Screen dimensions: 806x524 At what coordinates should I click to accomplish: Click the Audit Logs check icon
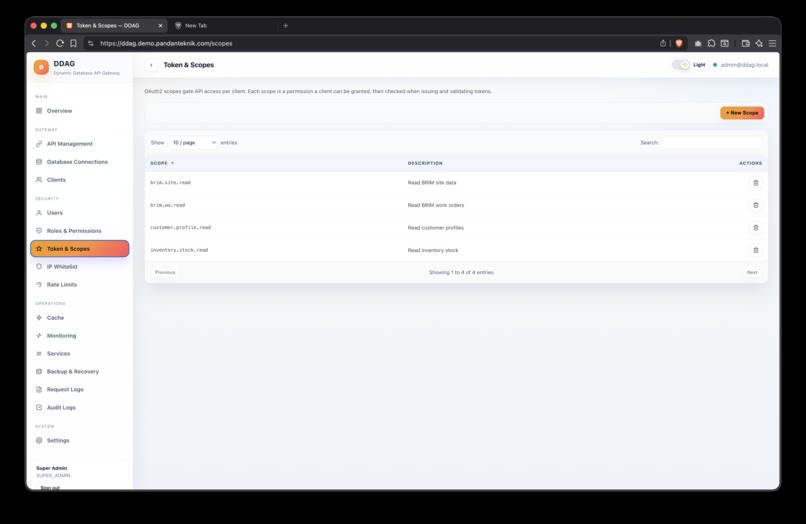pyautogui.click(x=39, y=407)
